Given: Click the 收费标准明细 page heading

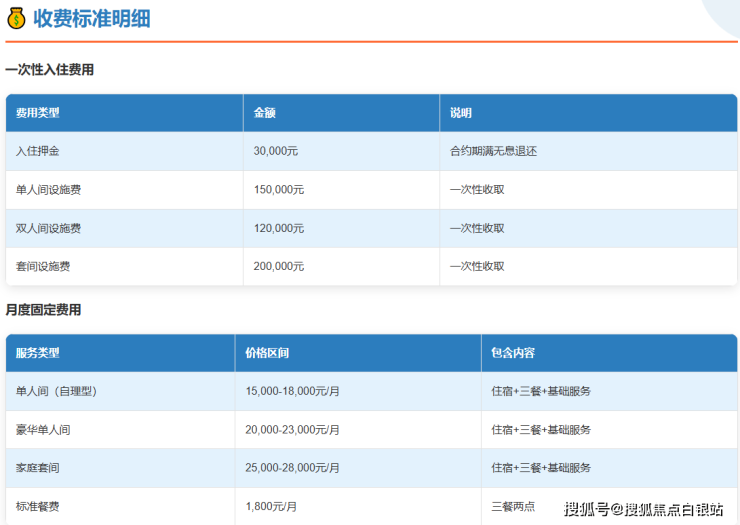Looking at the screenshot, I should pyautogui.click(x=91, y=18).
